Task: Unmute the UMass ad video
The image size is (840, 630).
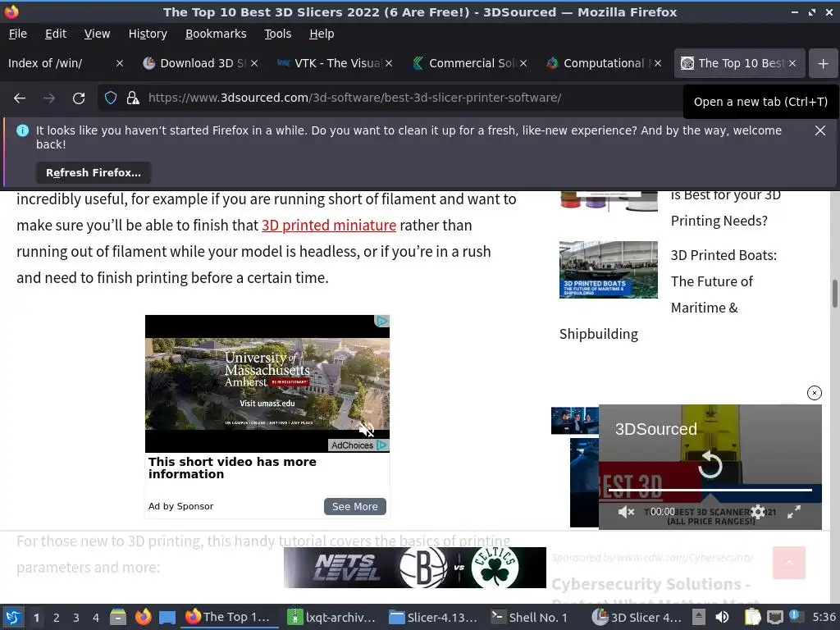Action: 367,429
